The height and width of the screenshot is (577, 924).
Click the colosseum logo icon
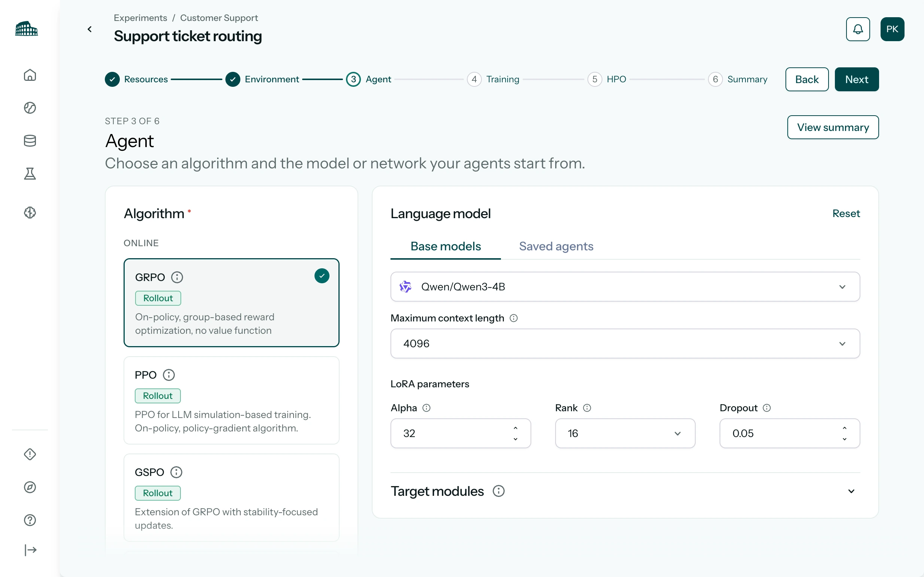point(26,29)
